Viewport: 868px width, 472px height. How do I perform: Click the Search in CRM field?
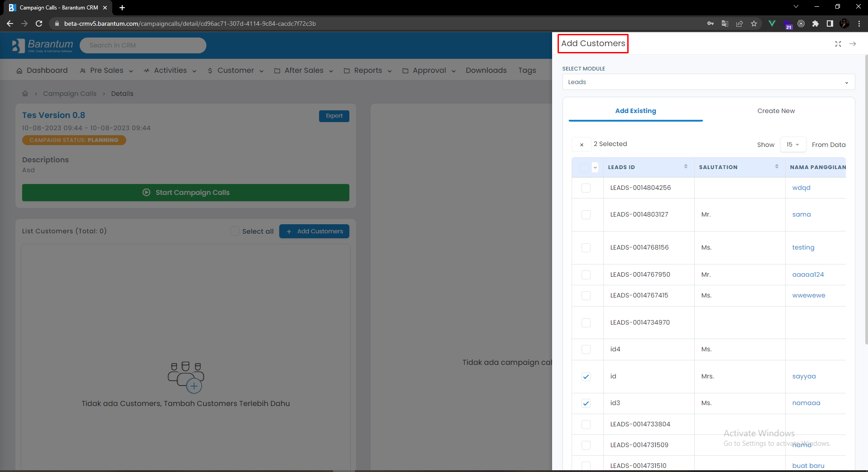coord(143,45)
